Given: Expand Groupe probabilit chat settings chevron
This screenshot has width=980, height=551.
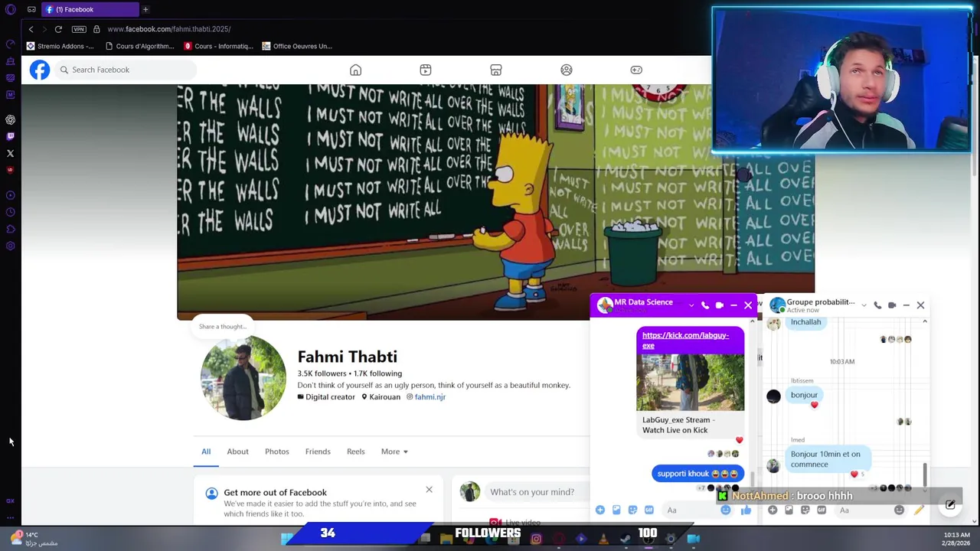Looking at the screenshot, I should tap(864, 305).
